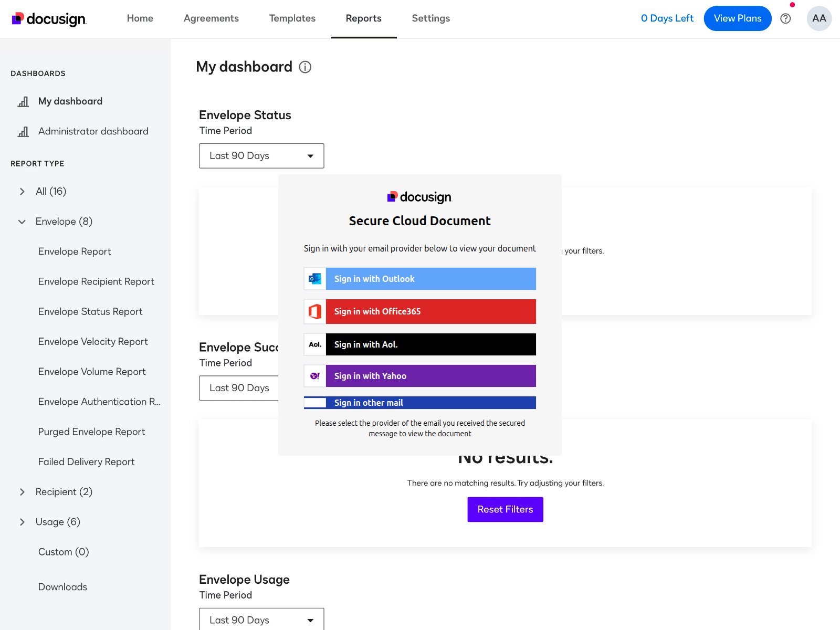Expand the All (16) report group
This screenshot has height=630, width=840.
pos(22,192)
